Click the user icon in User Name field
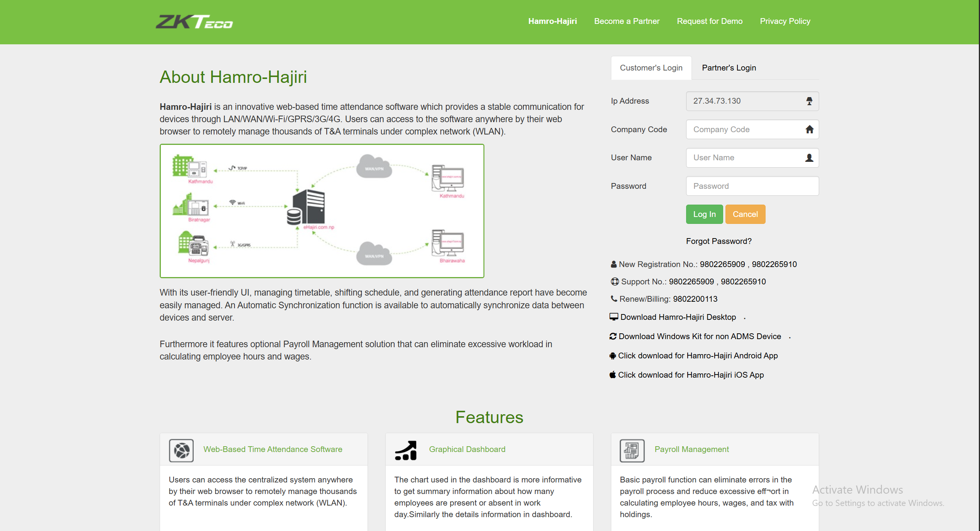980x531 pixels. coord(809,158)
